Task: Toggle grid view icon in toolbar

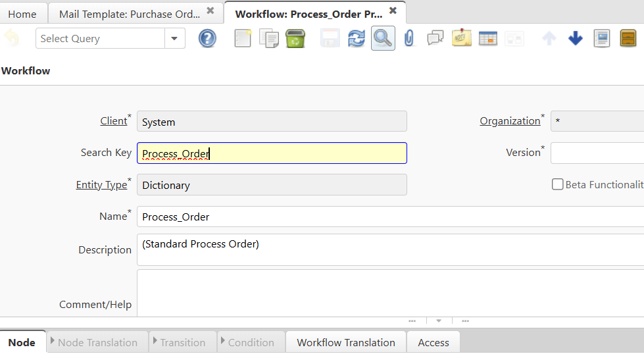Action: click(488, 39)
